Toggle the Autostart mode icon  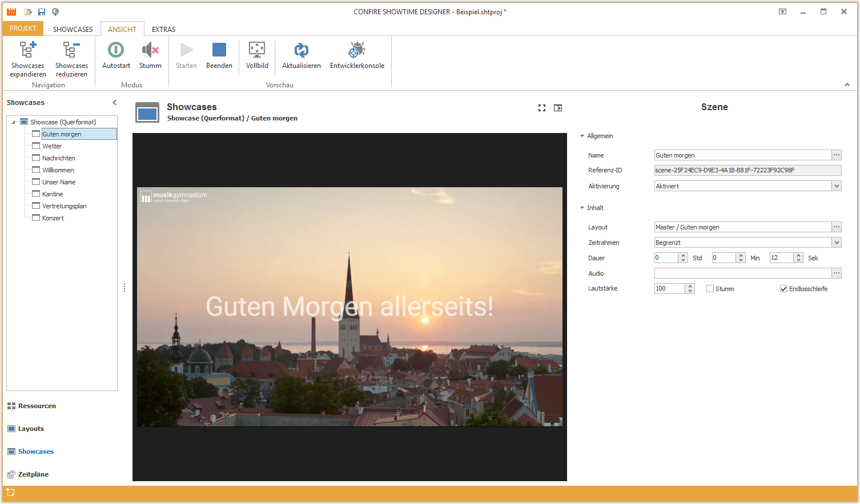coord(116,51)
